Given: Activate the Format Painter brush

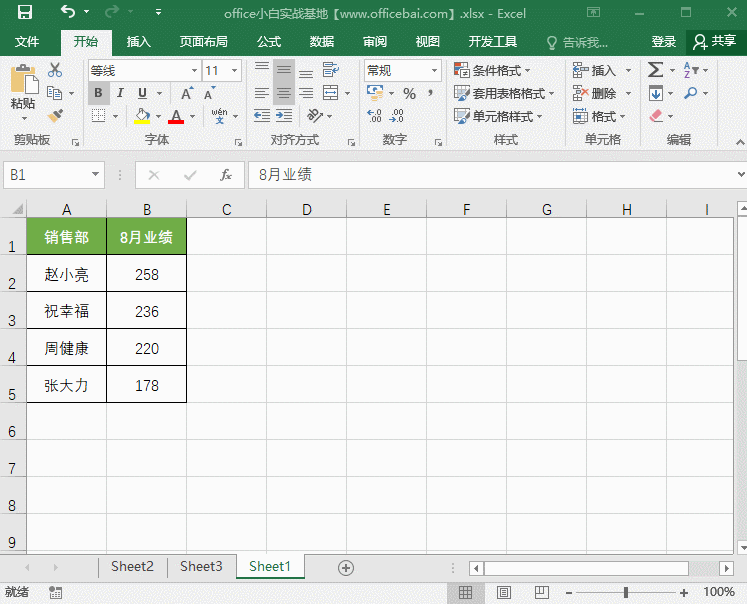Looking at the screenshot, I should click(55, 115).
